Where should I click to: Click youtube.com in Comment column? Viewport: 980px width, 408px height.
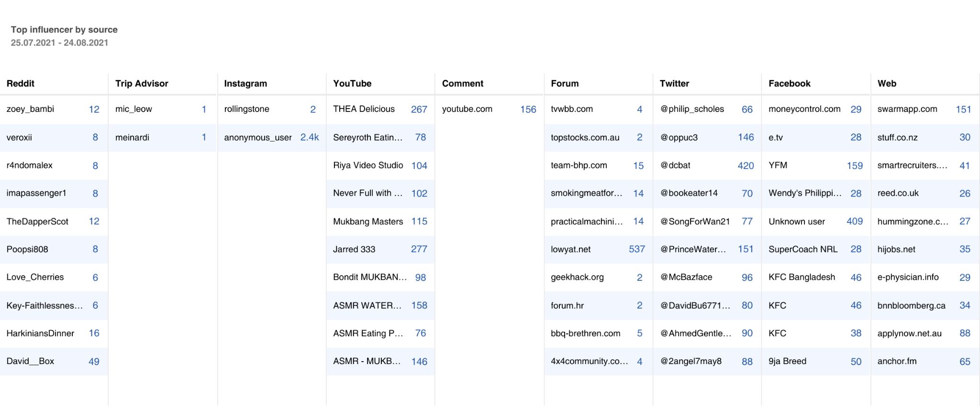coord(467,109)
